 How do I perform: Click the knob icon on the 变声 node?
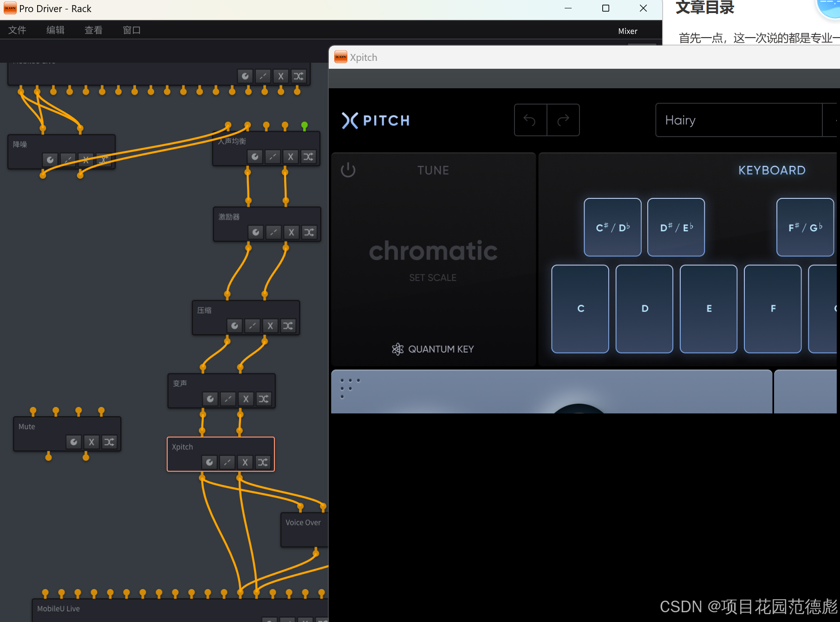point(210,399)
